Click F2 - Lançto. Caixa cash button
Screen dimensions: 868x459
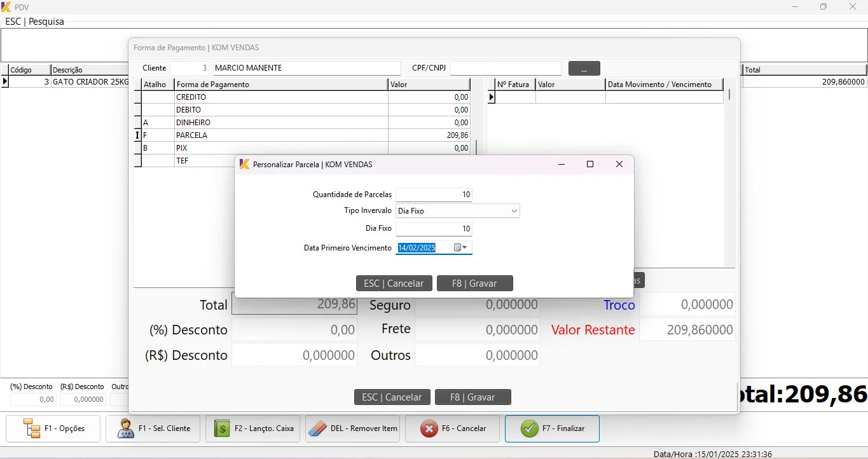pyautogui.click(x=253, y=428)
